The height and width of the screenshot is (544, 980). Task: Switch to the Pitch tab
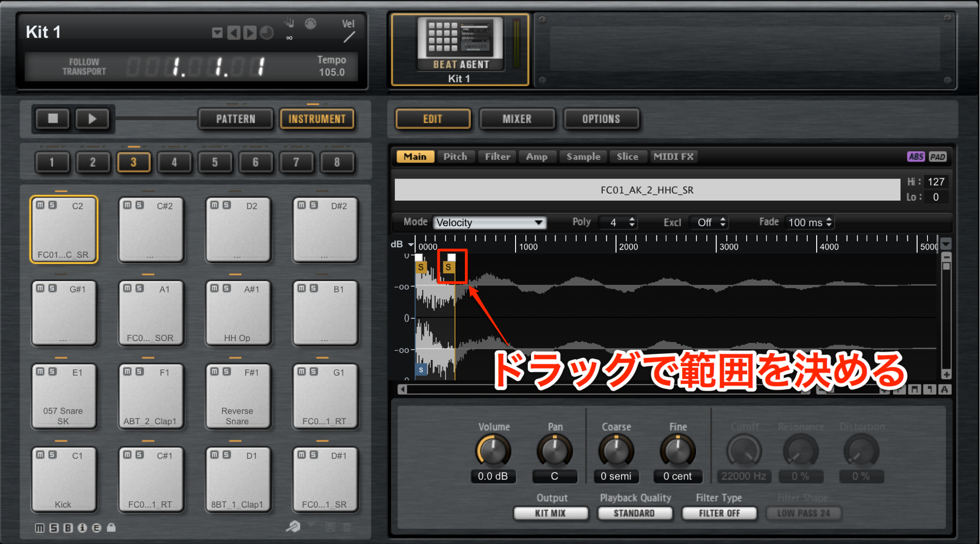tap(455, 157)
